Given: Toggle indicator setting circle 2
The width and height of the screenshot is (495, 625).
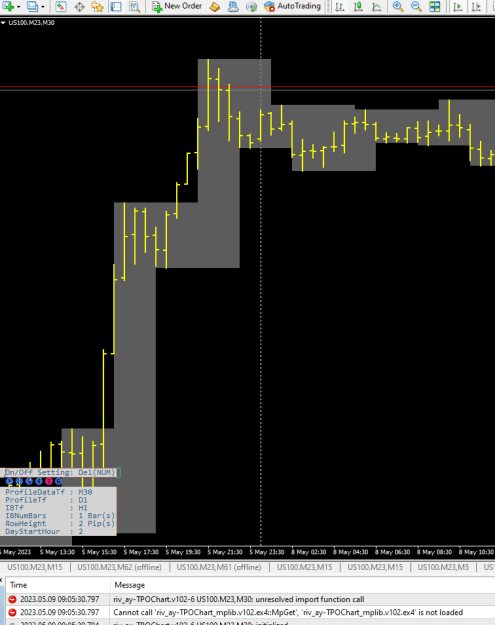Looking at the screenshot, I should click(19, 482).
